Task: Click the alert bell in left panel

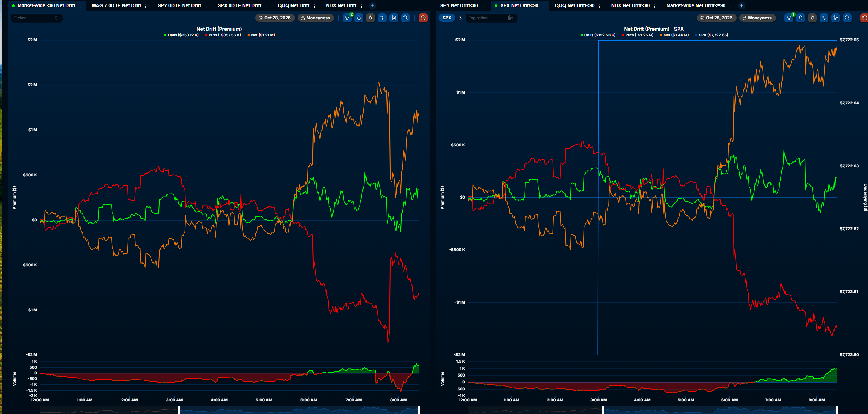Action: (x=359, y=18)
